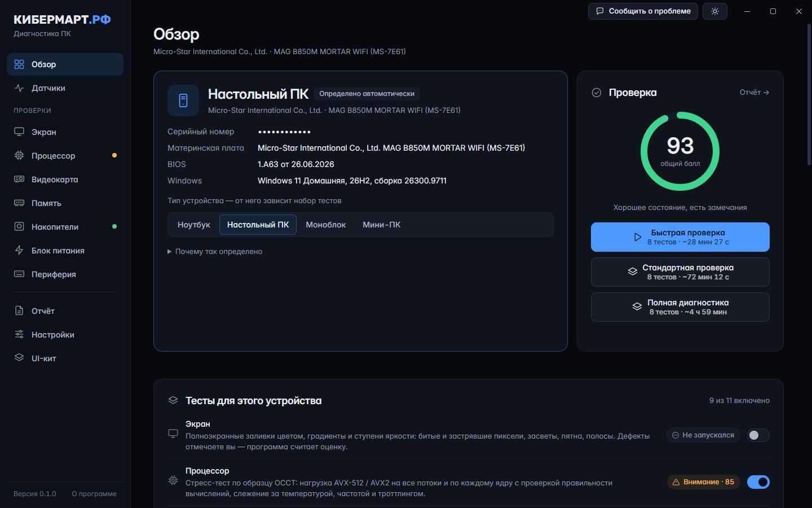Viewport: 812px width, 508px height.
Task: Click the layers icon beside 'Тесты для этого устройства'
Action: [x=173, y=400]
